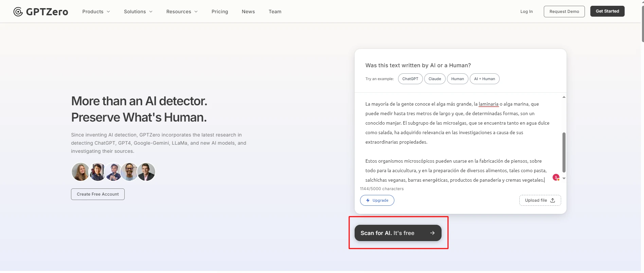The height and width of the screenshot is (273, 644).
Task: Expand the Resources menu
Action: coord(182,12)
